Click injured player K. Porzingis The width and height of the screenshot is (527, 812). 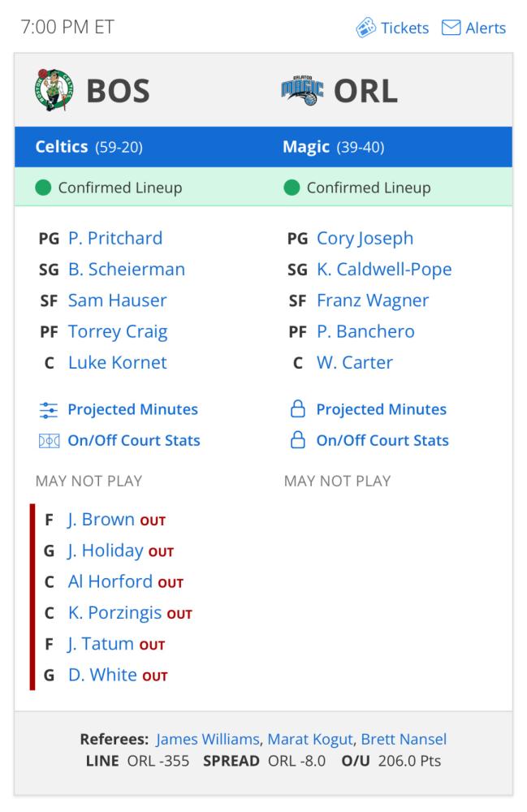(115, 612)
